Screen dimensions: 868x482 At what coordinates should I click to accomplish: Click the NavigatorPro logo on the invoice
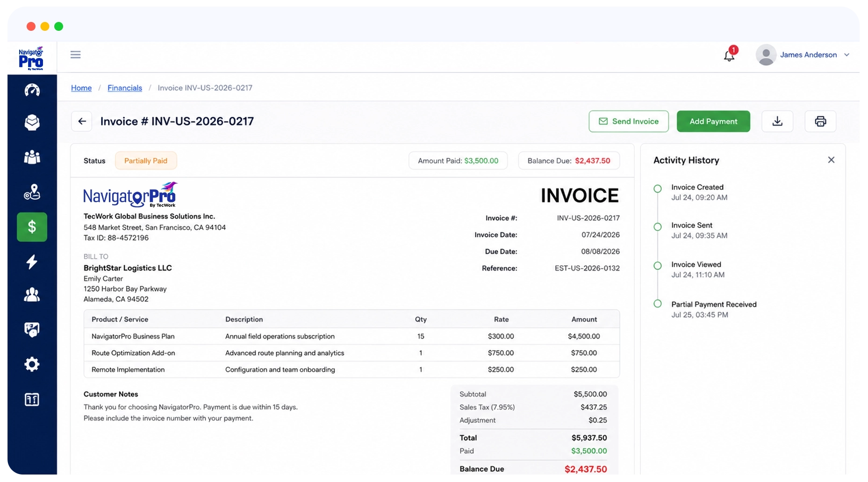point(130,195)
